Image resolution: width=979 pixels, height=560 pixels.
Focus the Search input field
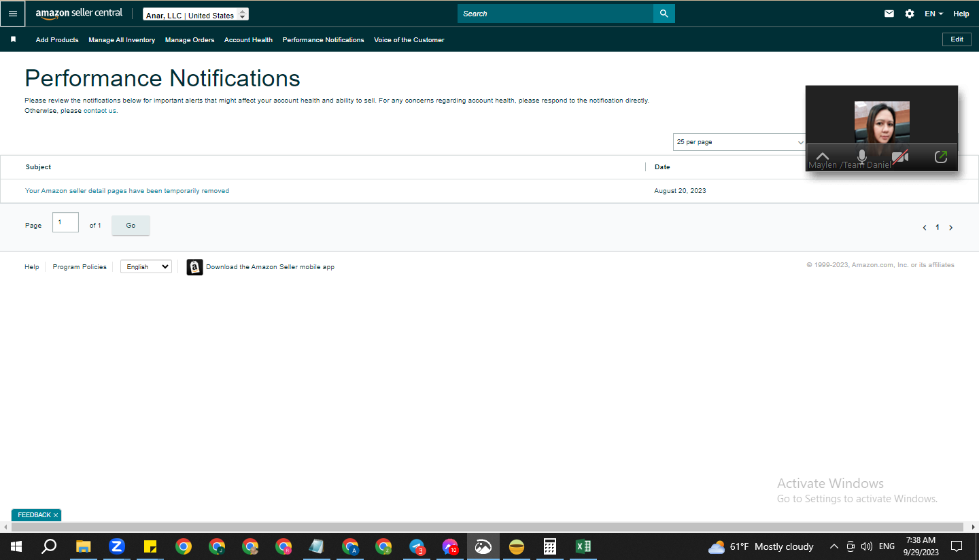555,14
